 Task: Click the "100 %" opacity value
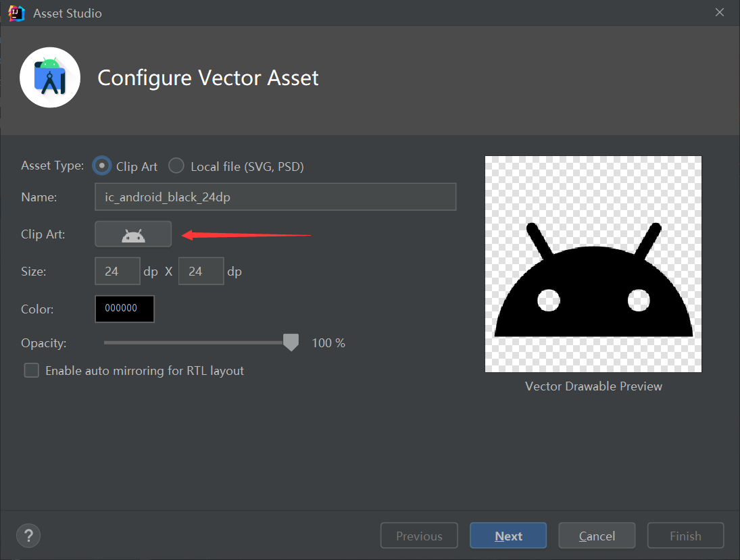[x=328, y=343]
